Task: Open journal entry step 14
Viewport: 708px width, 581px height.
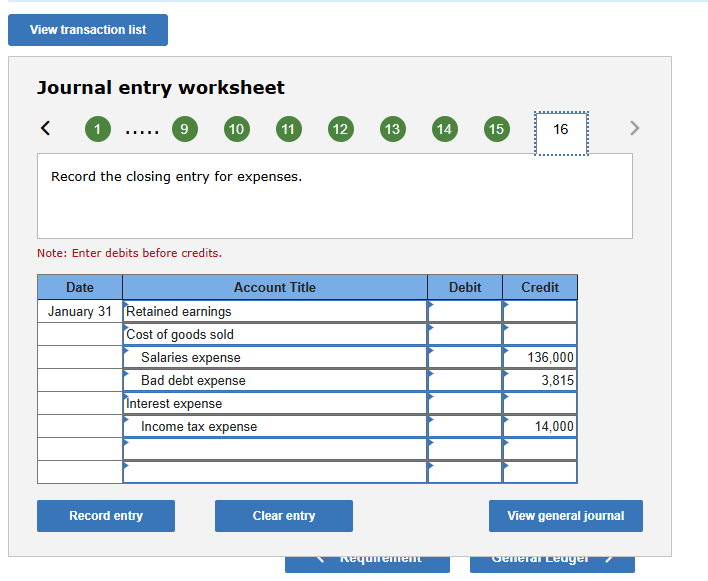Action: coord(445,129)
